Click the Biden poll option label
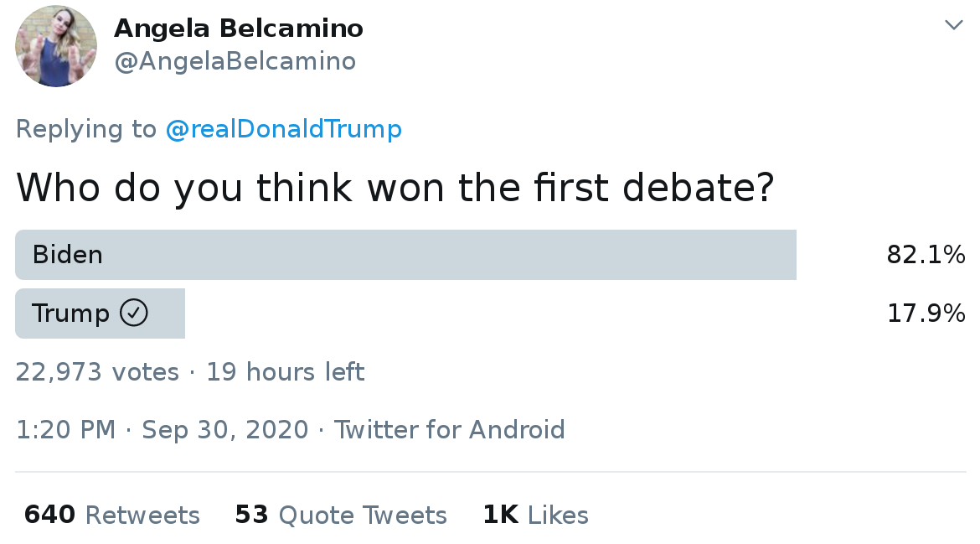The image size is (980, 544). point(67,255)
